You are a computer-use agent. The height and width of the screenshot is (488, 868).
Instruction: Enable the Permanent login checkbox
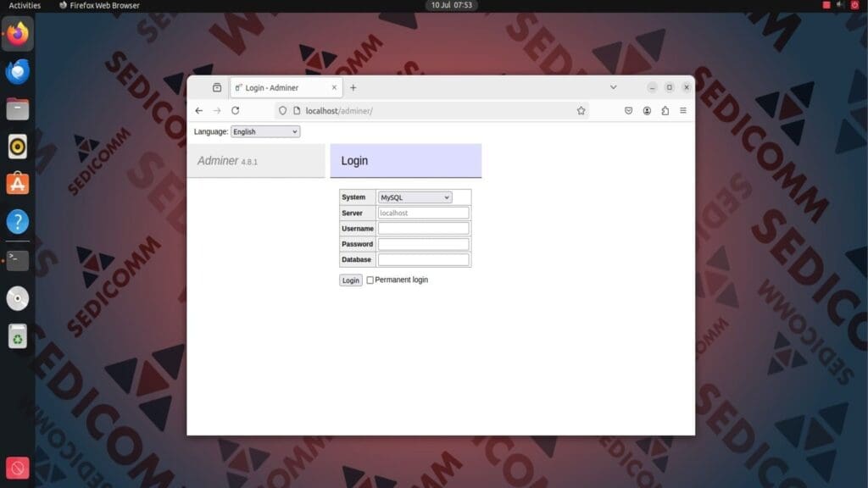[x=370, y=280]
